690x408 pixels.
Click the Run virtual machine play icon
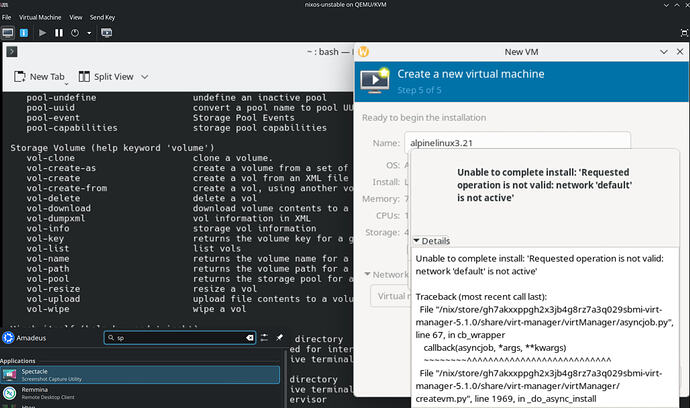pyautogui.click(x=42, y=33)
